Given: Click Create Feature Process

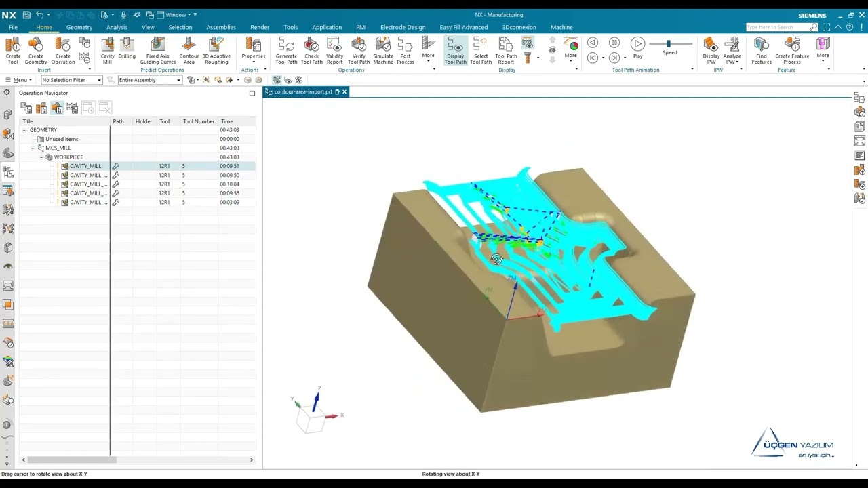Looking at the screenshot, I should click(792, 51).
